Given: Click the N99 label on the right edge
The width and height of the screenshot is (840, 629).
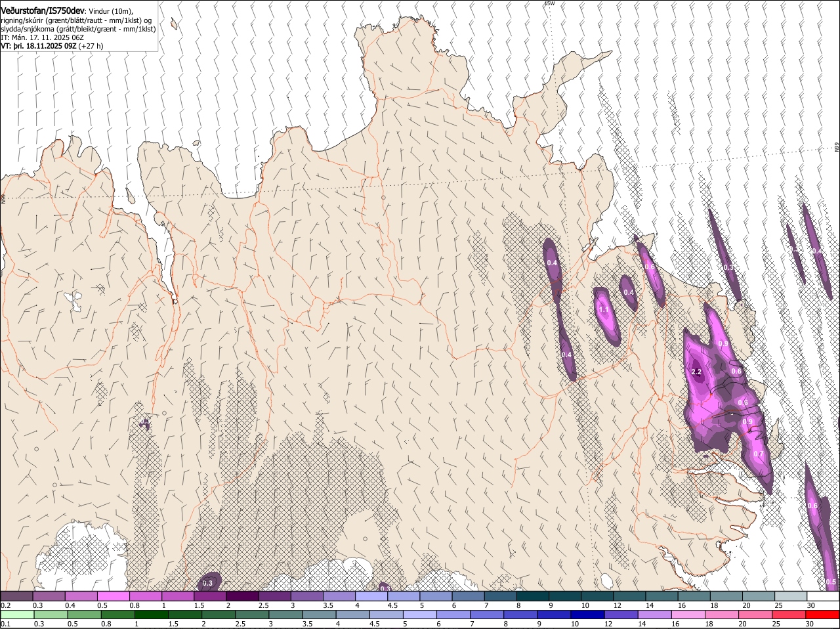Looking at the screenshot, I should [x=837, y=148].
